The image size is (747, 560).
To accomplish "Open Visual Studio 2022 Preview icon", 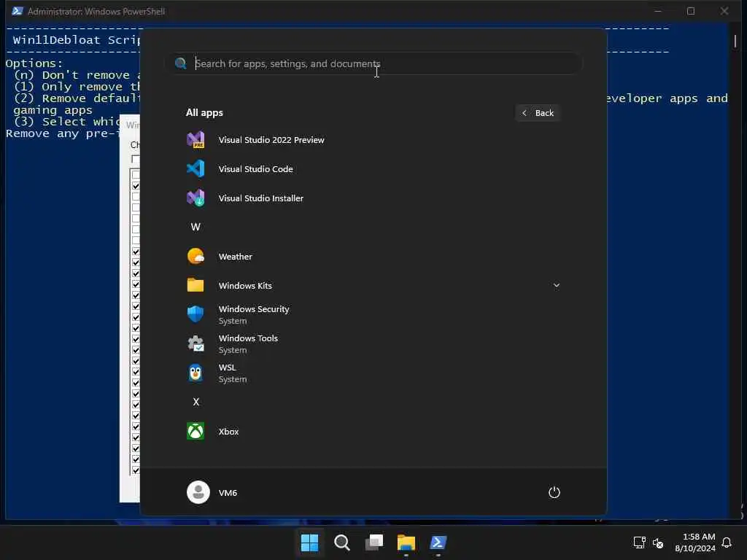I will [x=196, y=139].
